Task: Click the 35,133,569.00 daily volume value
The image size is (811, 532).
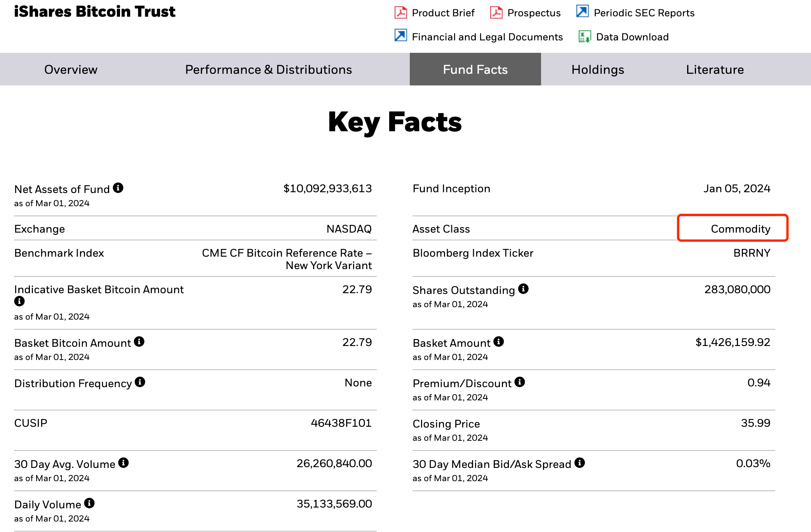Action: [334, 504]
